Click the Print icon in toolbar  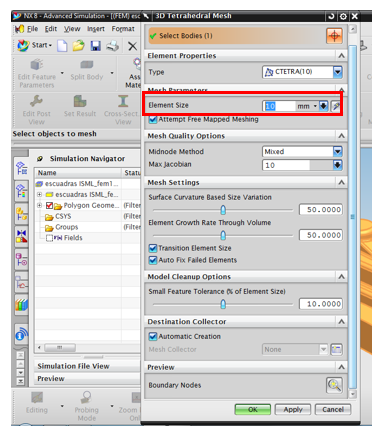pyautogui.click(x=113, y=46)
